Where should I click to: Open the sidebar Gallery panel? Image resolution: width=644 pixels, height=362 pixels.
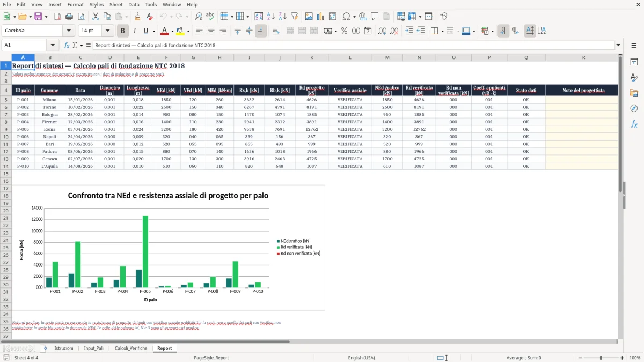(x=634, y=93)
